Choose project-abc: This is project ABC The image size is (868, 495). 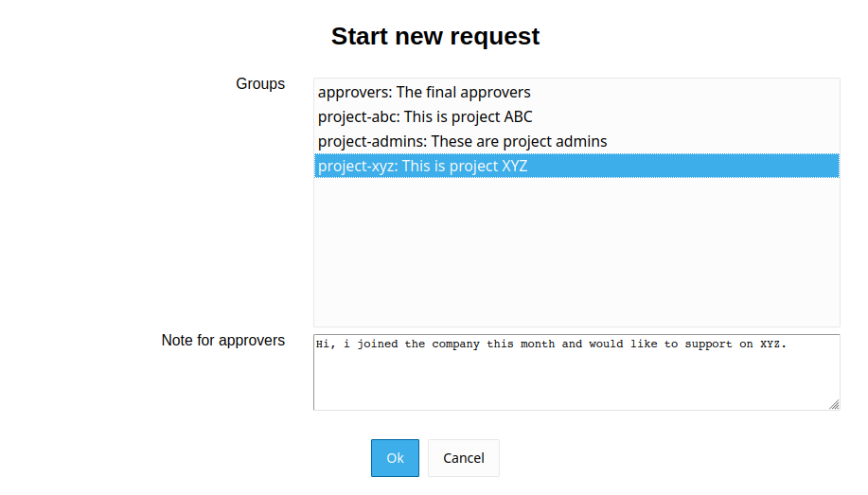click(425, 116)
